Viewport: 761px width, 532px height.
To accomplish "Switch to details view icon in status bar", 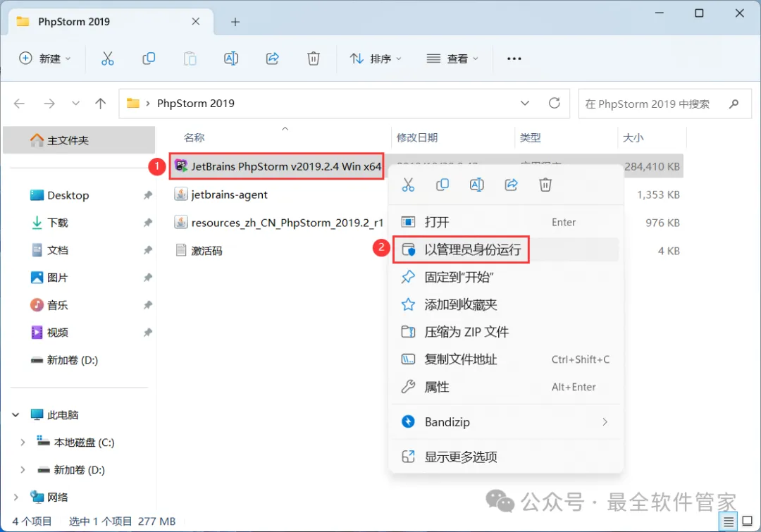I will click(728, 522).
